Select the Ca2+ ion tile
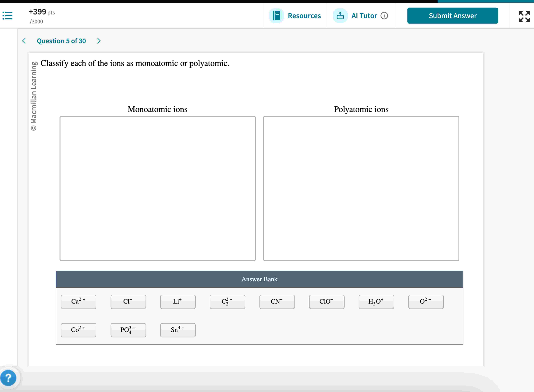This screenshot has height=392, width=534. [78, 302]
